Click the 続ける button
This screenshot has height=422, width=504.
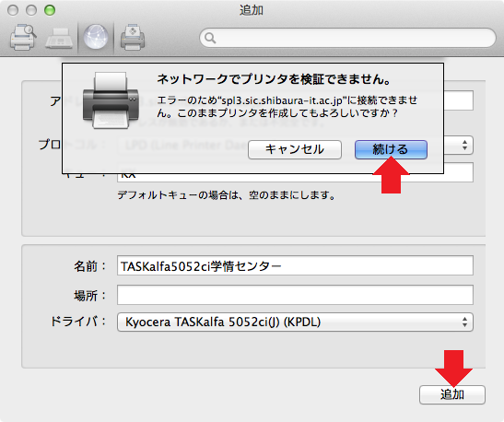tap(391, 149)
